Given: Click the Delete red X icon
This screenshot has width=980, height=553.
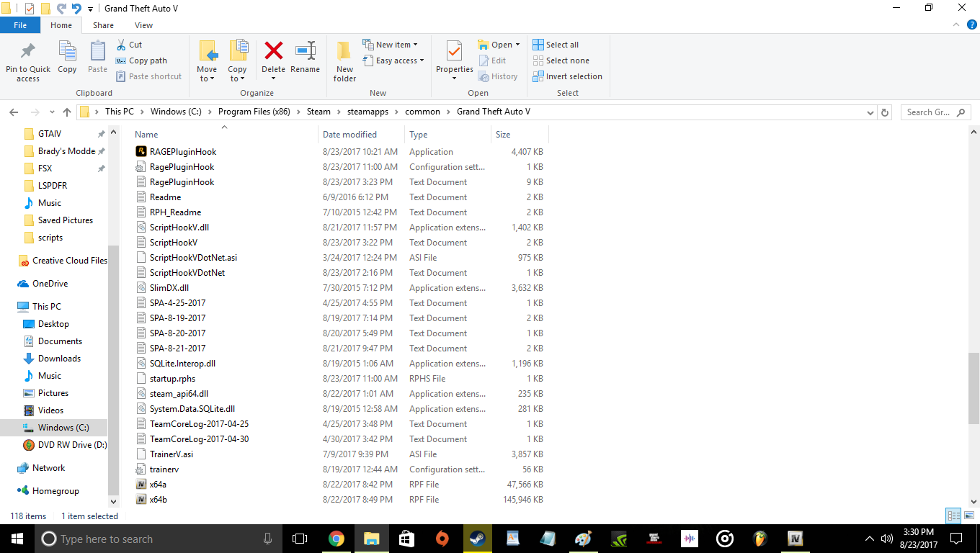Looking at the screenshot, I should 273,51.
